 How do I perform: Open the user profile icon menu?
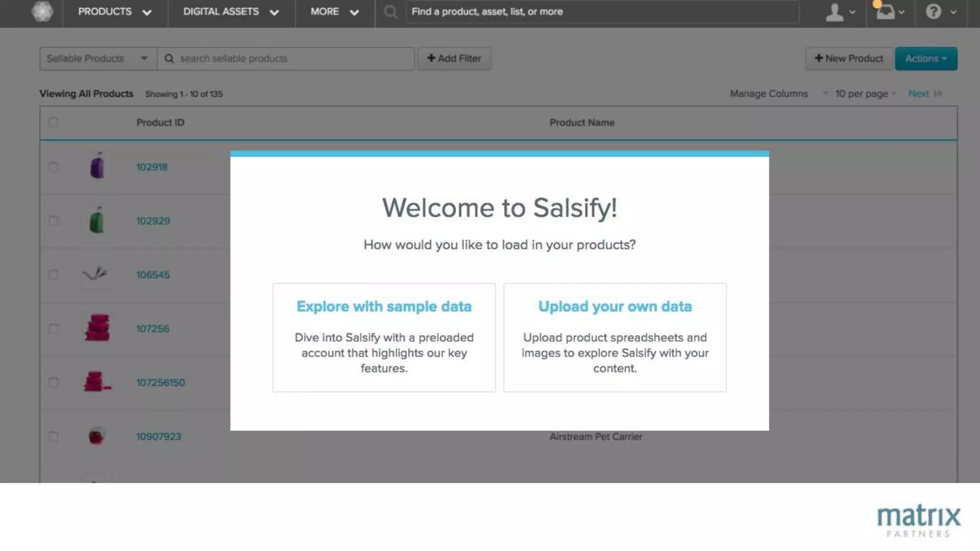(835, 12)
